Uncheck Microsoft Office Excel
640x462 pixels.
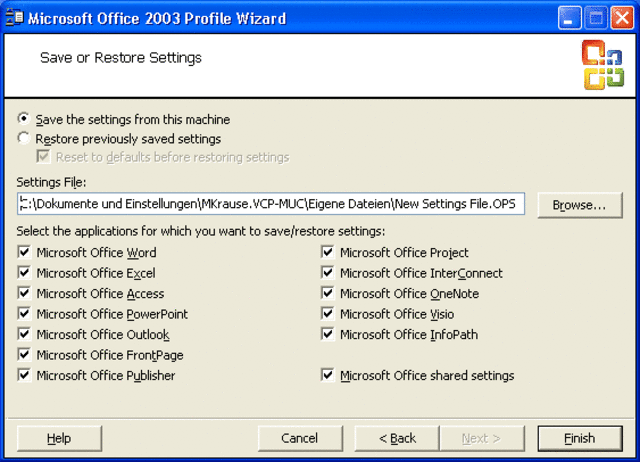[x=24, y=273]
